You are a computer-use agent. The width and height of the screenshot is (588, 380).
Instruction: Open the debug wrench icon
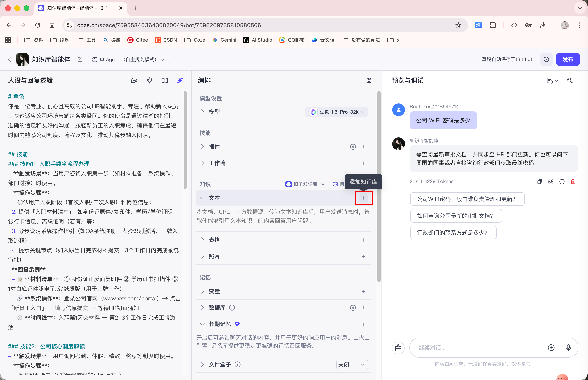[570, 80]
